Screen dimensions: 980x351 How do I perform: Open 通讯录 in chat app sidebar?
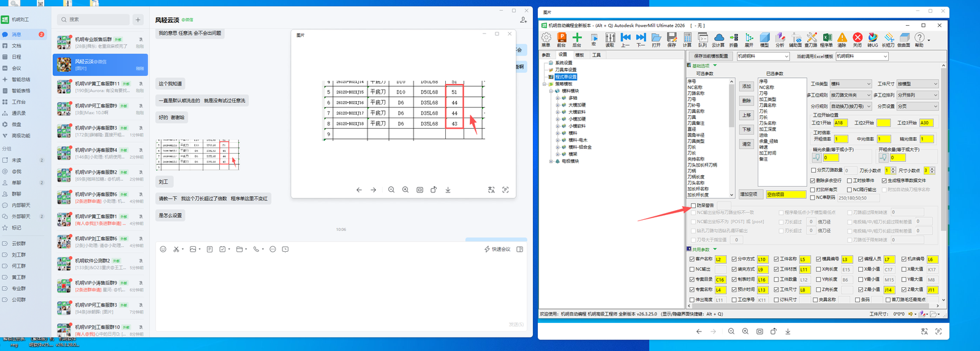(x=19, y=113)
